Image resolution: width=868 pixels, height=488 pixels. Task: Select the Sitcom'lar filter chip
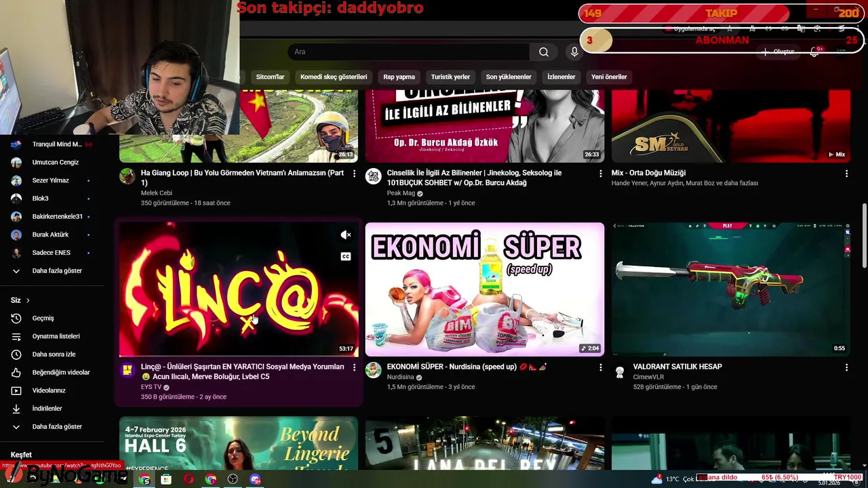click(270, 77)
